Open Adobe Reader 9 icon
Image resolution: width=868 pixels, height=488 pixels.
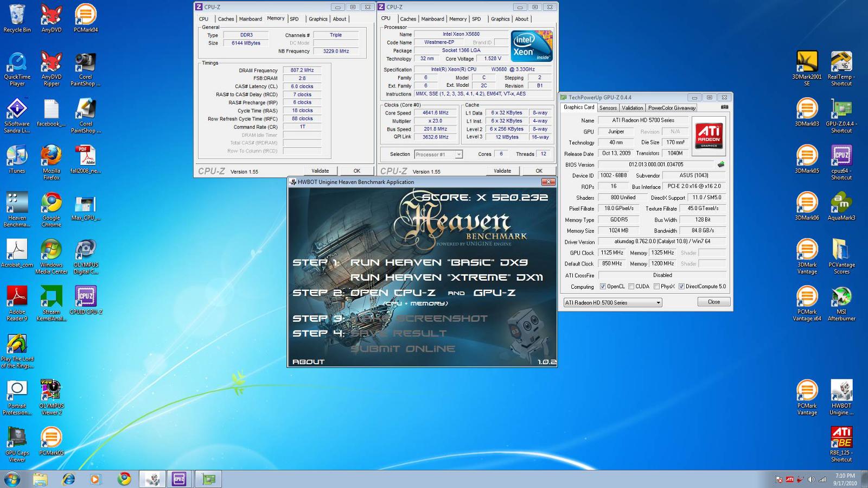tap(17, 303)
